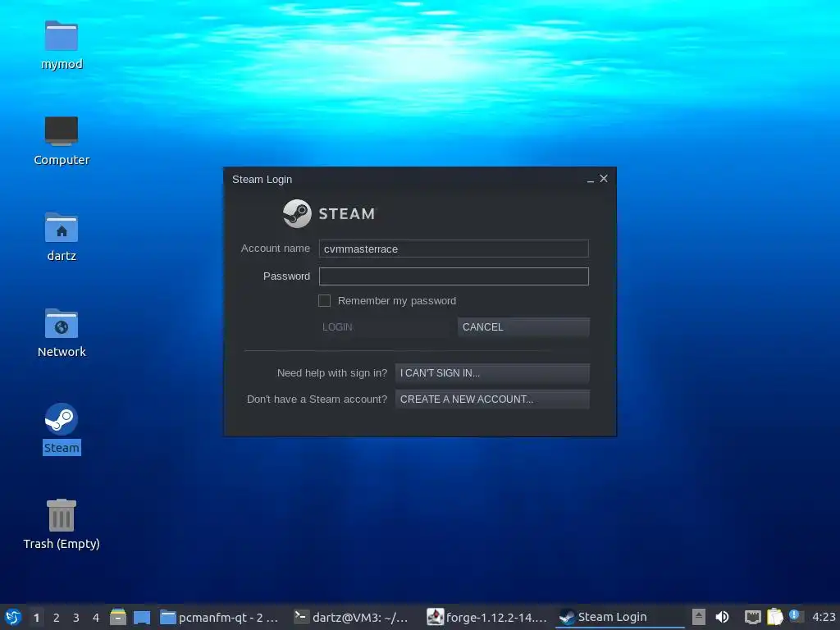This screenshot has width=840, height=630.
Task: Click the update notification tray icon
Action: [x=796, y=616]
